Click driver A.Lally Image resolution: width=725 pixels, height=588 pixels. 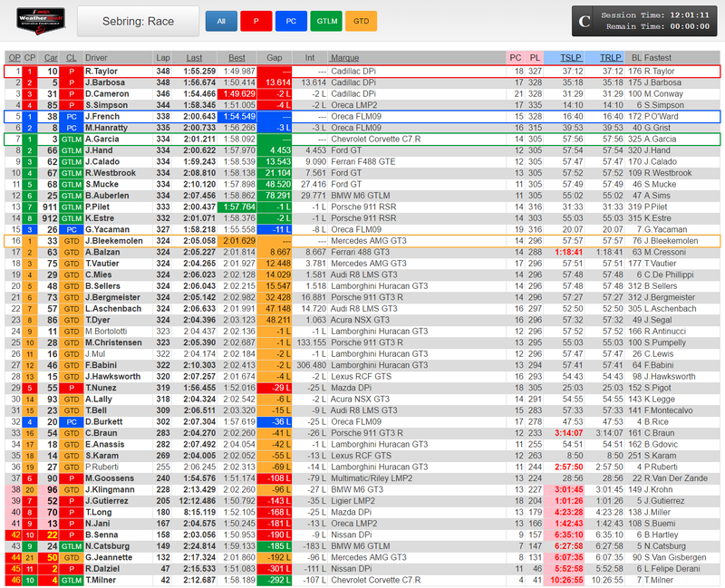point(99,400)
